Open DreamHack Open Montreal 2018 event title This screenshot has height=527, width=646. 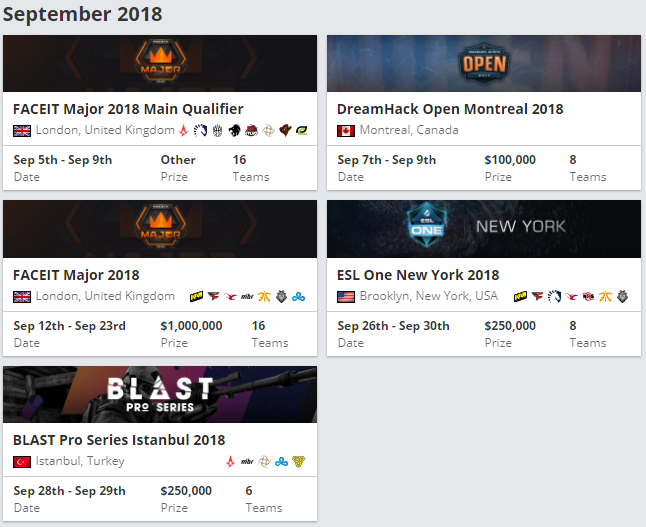pyautogui.click(x=450, y=109)
